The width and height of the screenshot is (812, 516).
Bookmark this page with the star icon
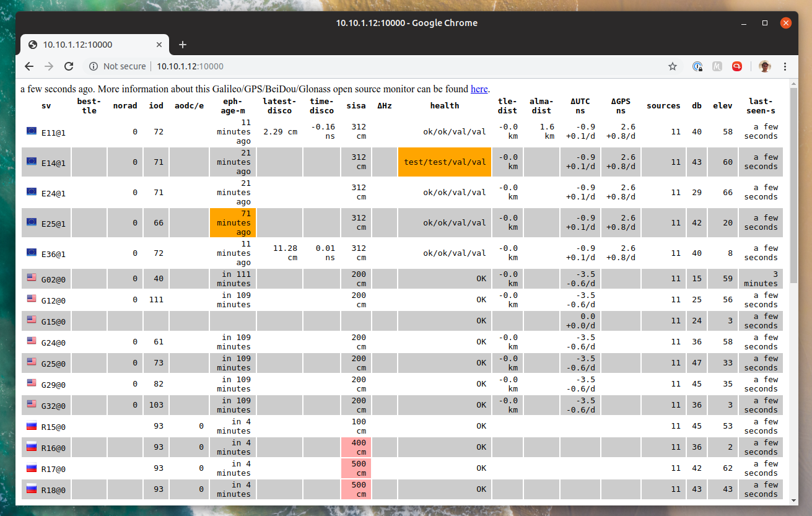[673, 66]
